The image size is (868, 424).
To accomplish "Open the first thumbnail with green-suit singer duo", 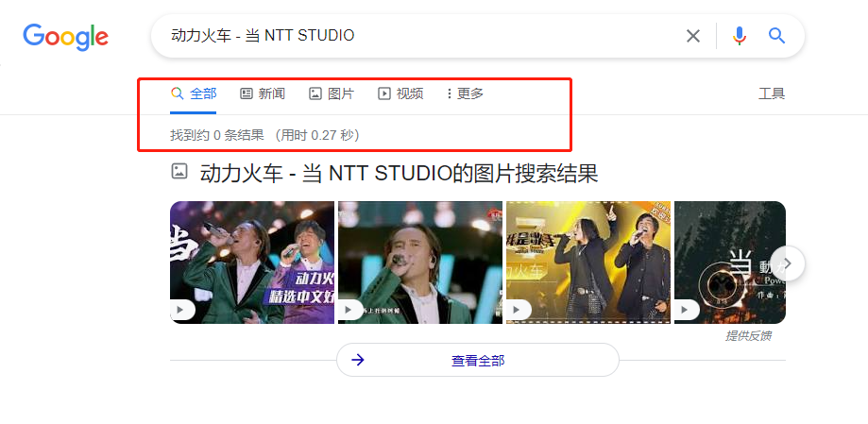I will click(x=252, y=263).
